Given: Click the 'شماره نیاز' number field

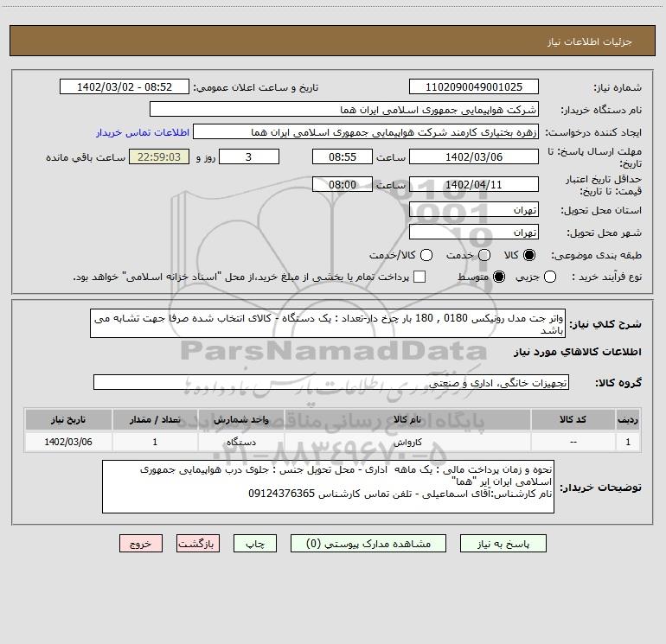Looking at the screenshot, I should coord(472,87).
